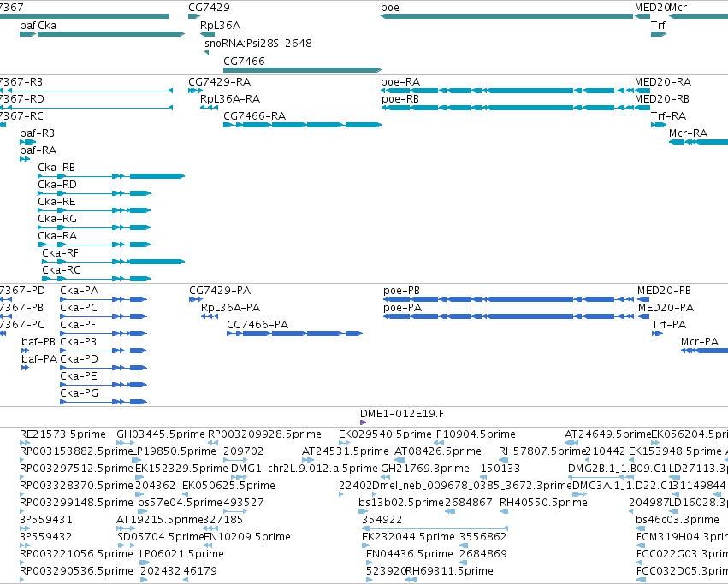The image size is (728, 584).
Task: Click the RP003209928.5prime EST label
Action: (264, 434)
